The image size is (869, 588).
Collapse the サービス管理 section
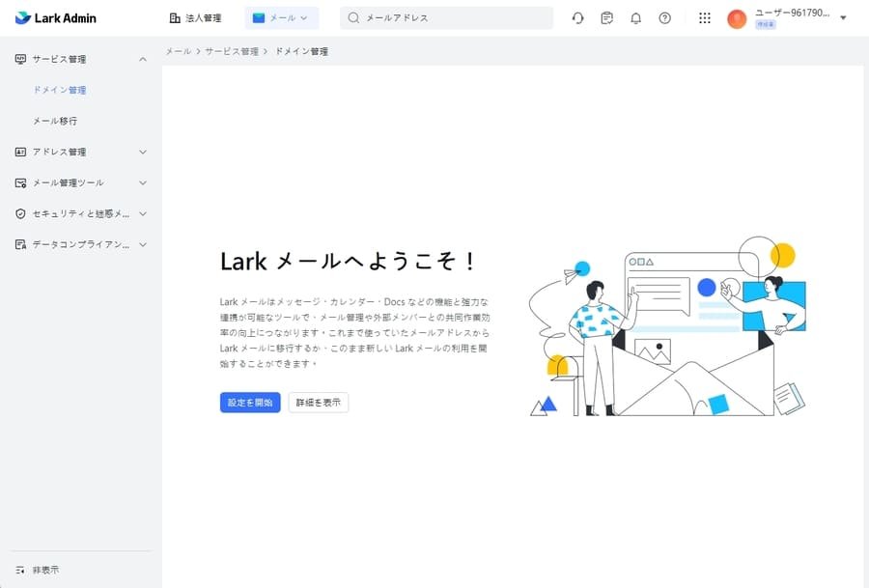click(143, 59)
